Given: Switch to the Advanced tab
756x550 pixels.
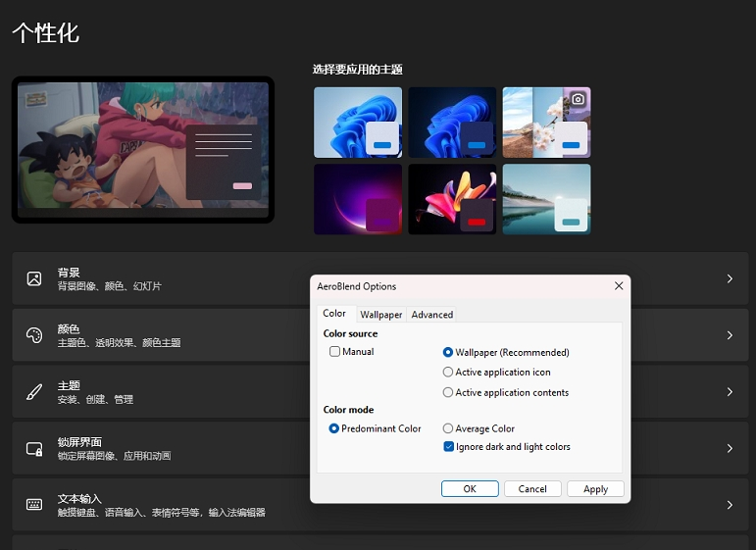Looking at the screenshot, I should tap(431, 315).
